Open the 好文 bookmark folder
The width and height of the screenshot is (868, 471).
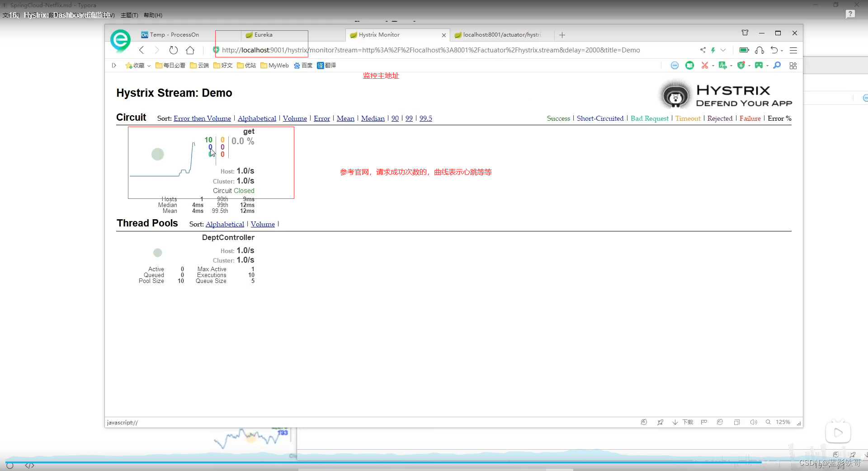(223, 66)
